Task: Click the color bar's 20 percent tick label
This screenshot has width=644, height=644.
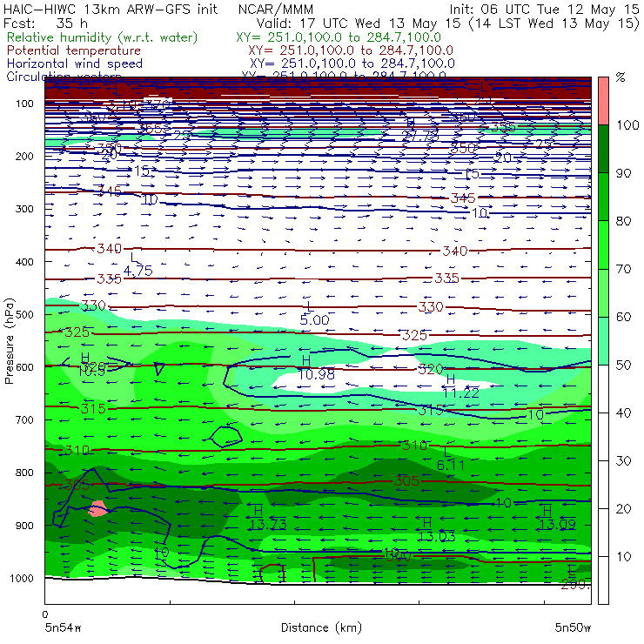Action: [623, 509]
